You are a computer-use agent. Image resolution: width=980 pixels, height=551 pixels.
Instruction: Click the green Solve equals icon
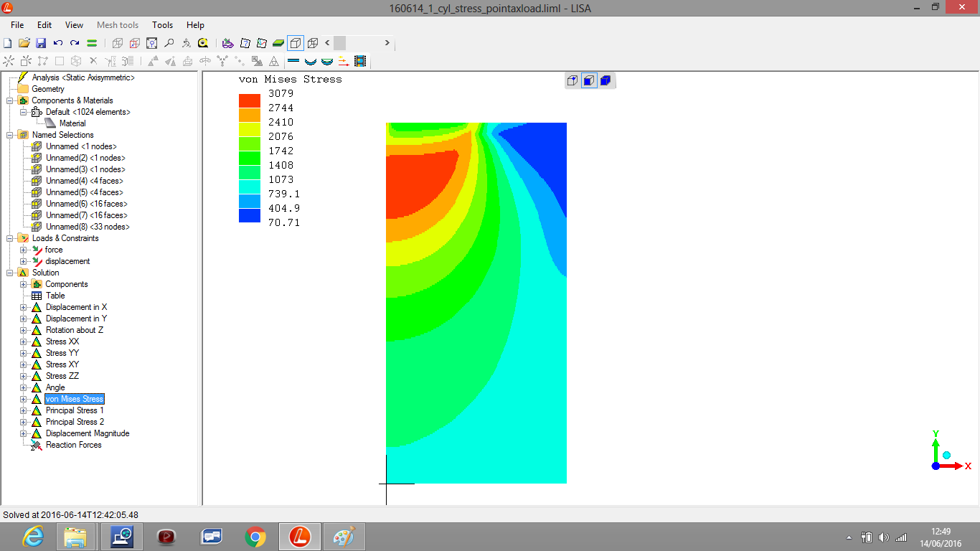[x=92, y=43]
